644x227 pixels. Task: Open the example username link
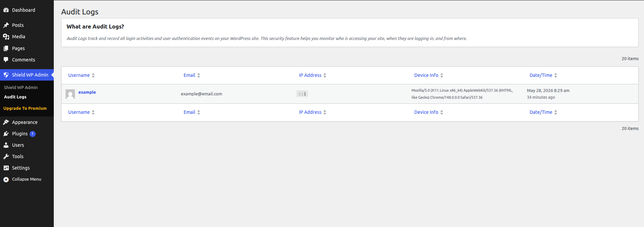(87, 92)
